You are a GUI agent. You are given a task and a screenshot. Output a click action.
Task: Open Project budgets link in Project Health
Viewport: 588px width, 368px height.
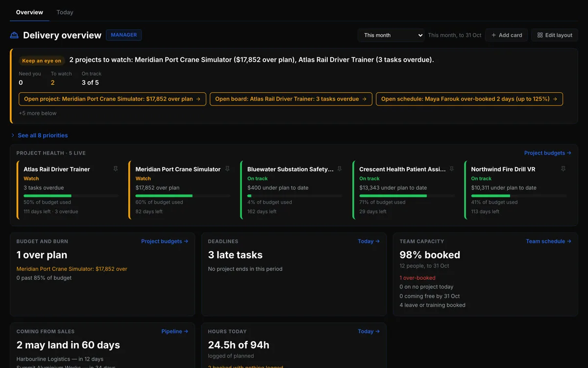point(548,153)
